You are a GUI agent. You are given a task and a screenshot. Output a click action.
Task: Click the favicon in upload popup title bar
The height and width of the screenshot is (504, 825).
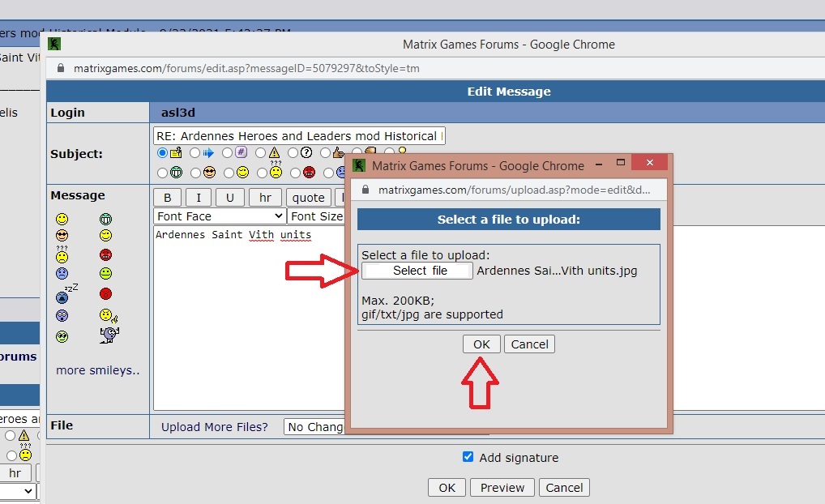359,166
